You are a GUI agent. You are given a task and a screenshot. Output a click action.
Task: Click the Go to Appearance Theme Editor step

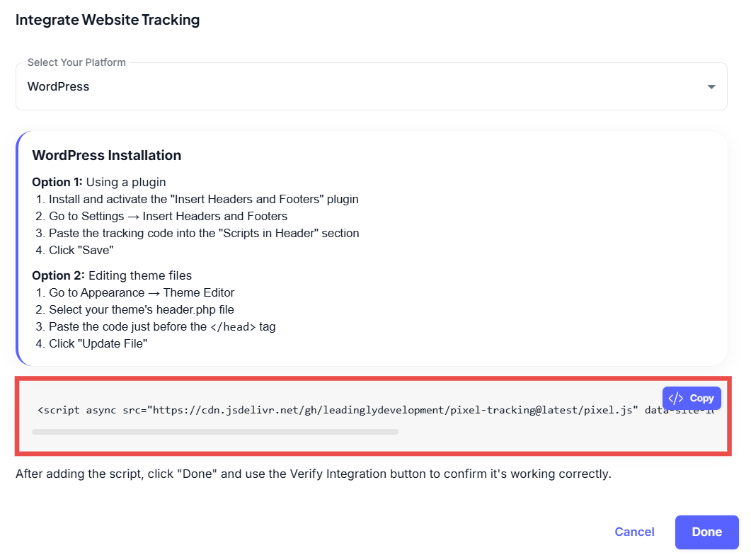pyautogui.click(x=141, y=292)
